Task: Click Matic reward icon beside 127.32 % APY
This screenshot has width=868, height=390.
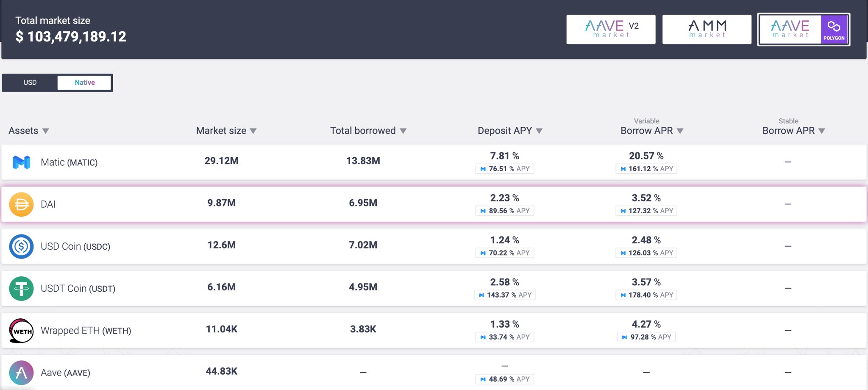Action: pyautogui.click(x=623, y=211)
